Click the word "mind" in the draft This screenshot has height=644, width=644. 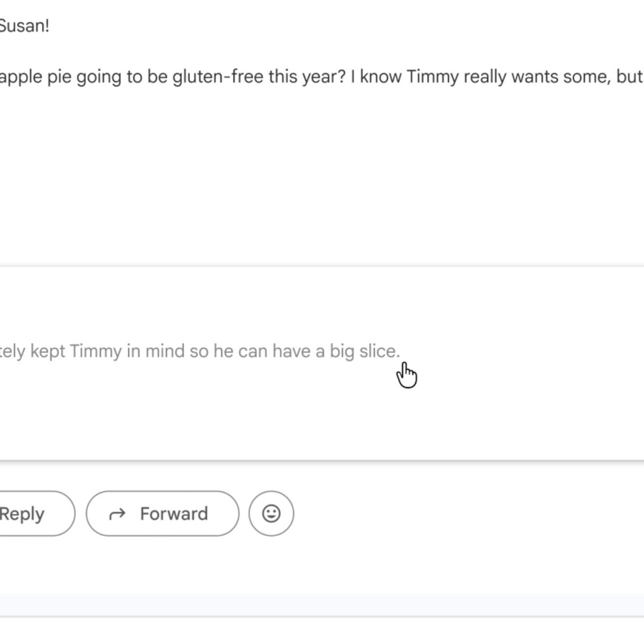click(x=165, y=352)
